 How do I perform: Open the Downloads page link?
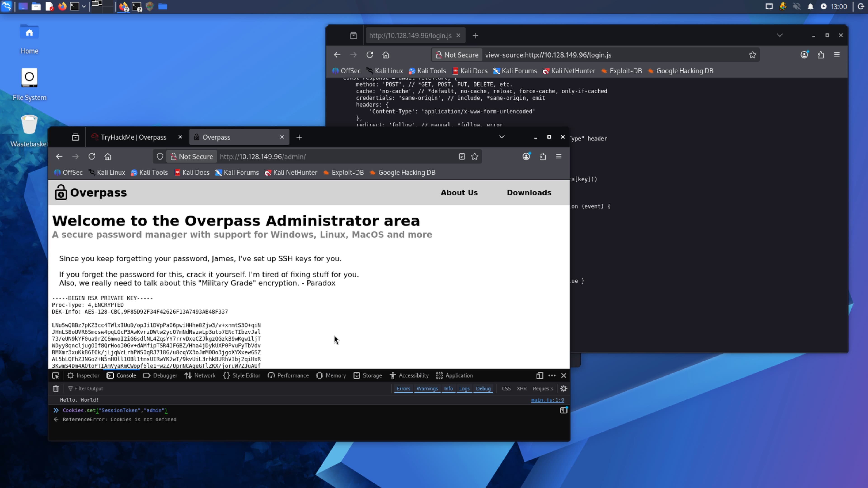click(529, 193)
